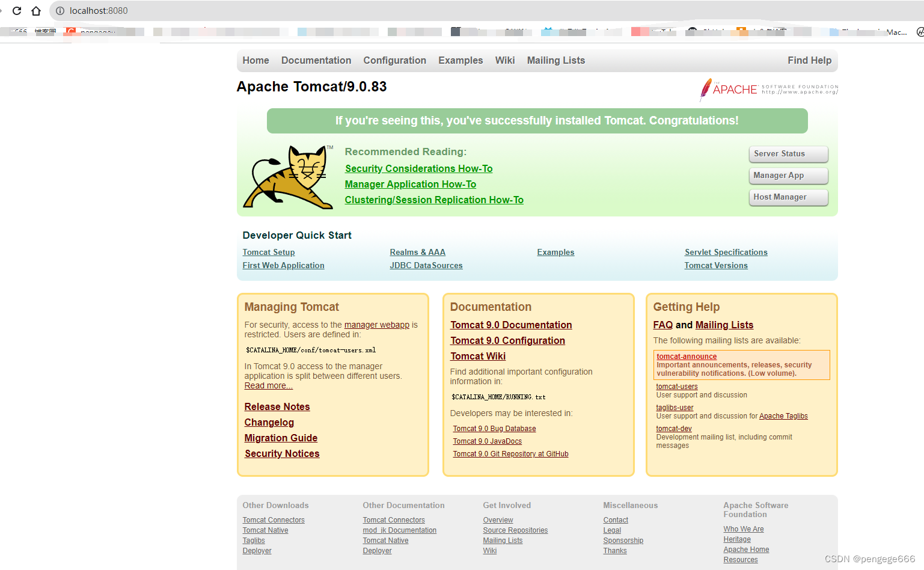Open the tomcat-users mailing list link
This screenshot has height=570, width=924.
[x=677, y=387]
